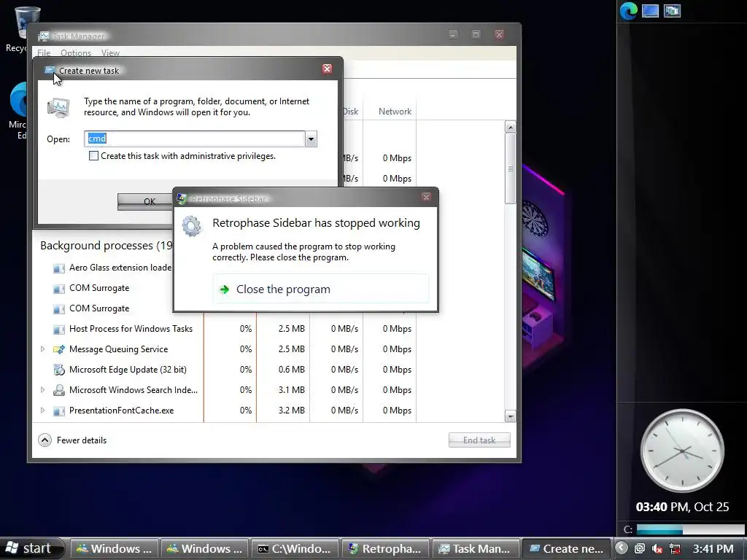
Task: Switch to first Windows taskbar button
Action: [x=114, y=548]
